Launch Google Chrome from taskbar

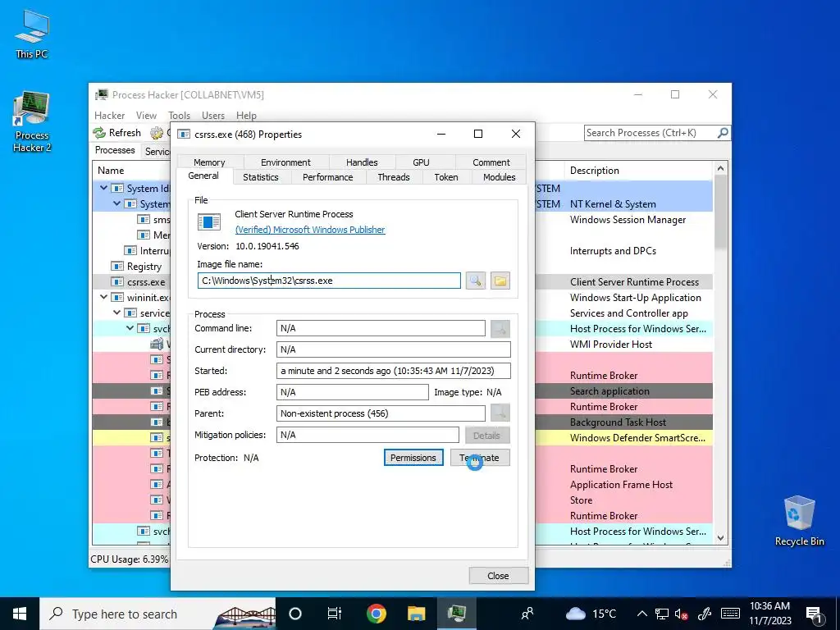[376, 614]
